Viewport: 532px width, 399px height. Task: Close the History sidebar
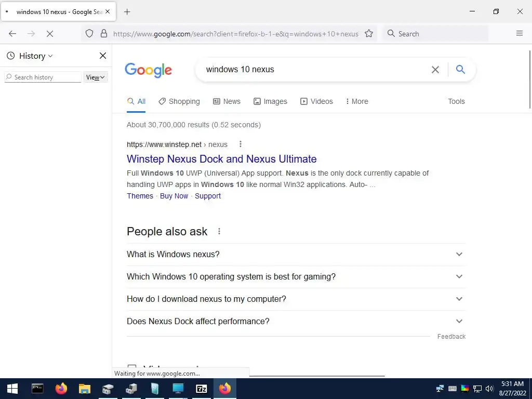pyautogui.click(x=103, y=56)
